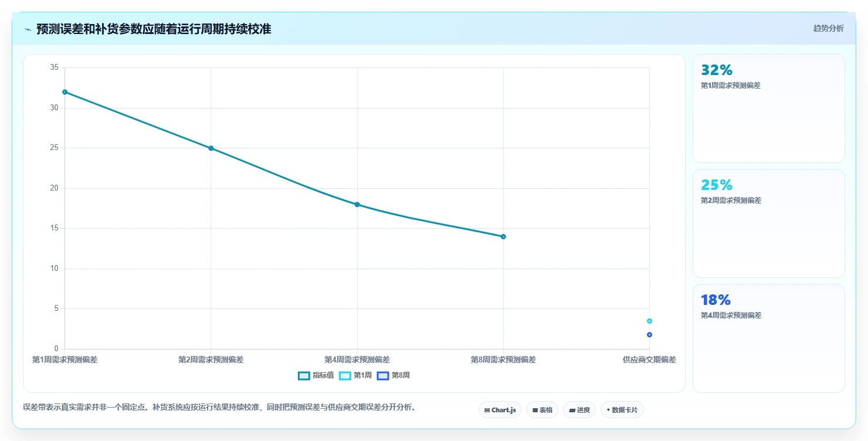Click the 第8周 legend color box
Screen dimensions: 868x441
[x=382, y=376]
